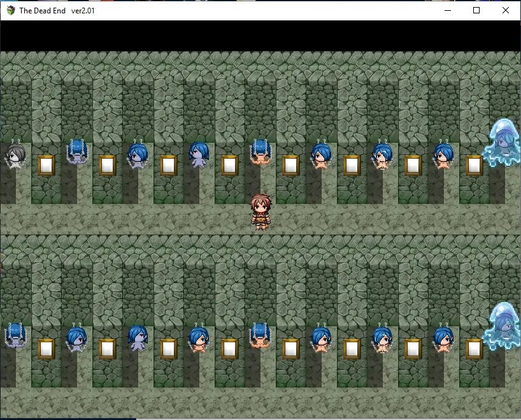Select the seventh prisoner from left, upper row

(382, 155)
